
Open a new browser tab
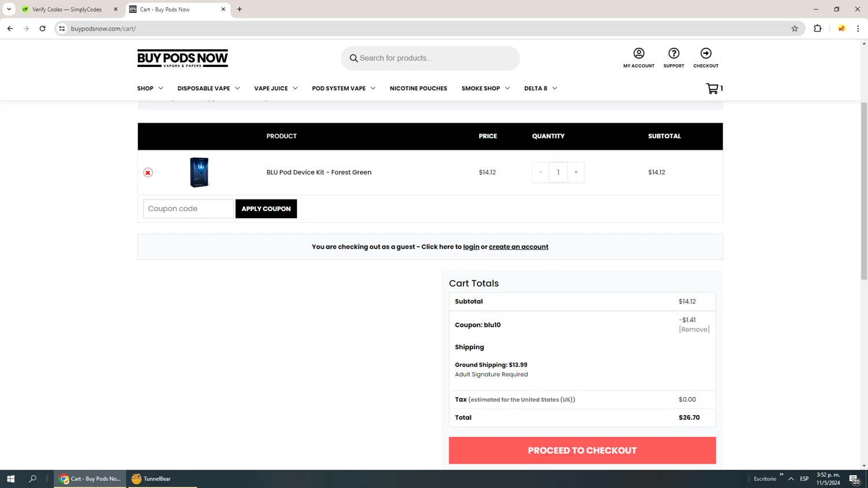240,9
